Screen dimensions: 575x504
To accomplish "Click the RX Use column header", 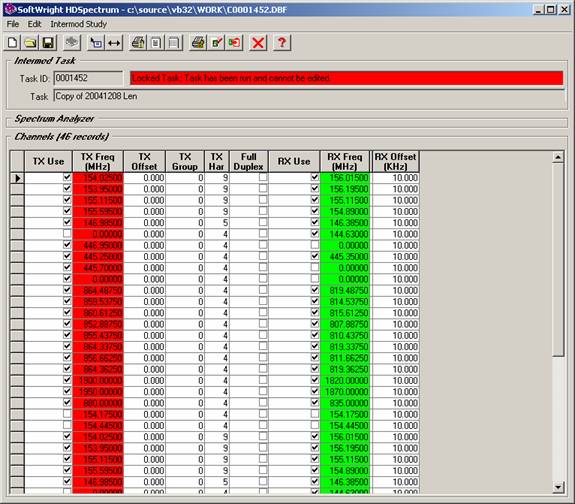I will (294, 161).
